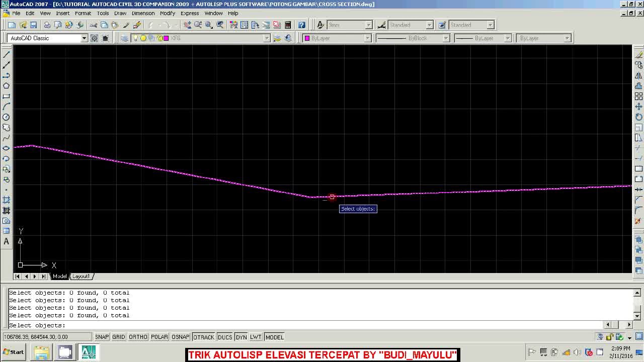This screenshot has width=644, height=362.
Task: Select the Polyline tool
Action: 6,75
